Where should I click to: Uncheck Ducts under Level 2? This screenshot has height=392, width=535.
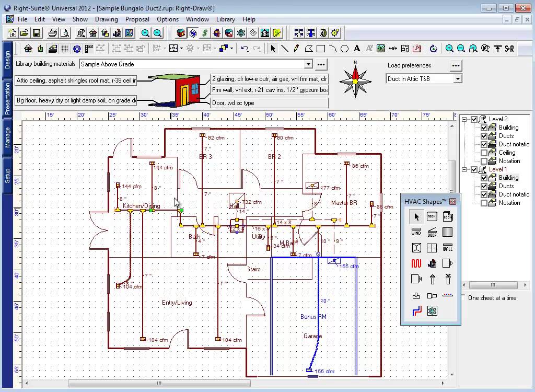pos(484,136)
